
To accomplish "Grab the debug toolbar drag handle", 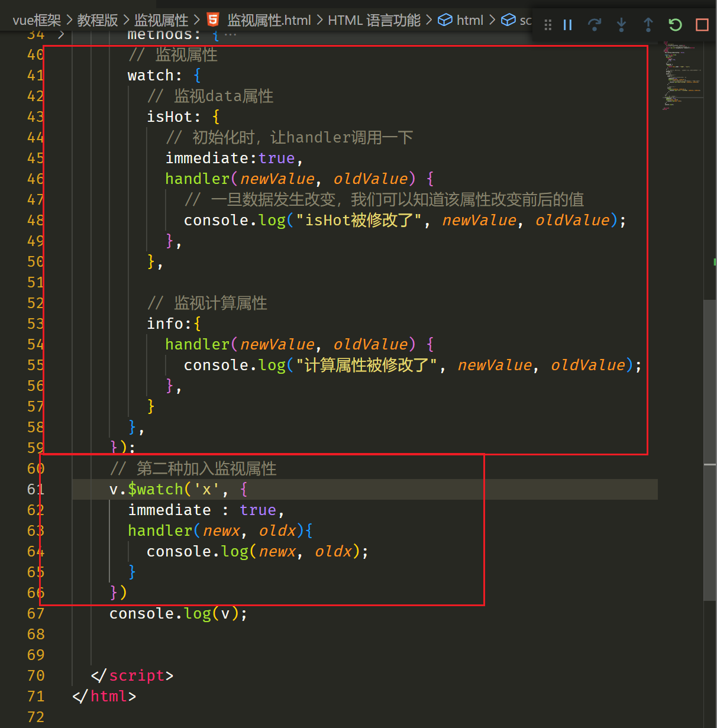I will (548, 25).
